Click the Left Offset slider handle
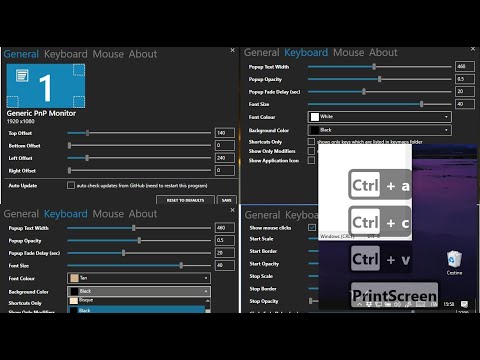480x360 pixels. click(x=87, y=158)
